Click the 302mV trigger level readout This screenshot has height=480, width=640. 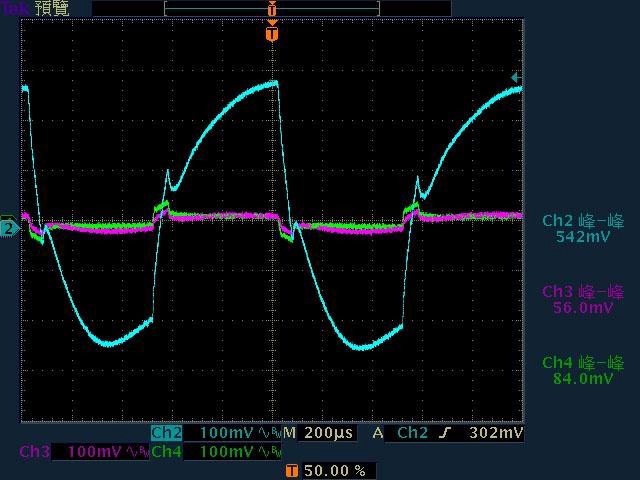click(x=497, y=433)
